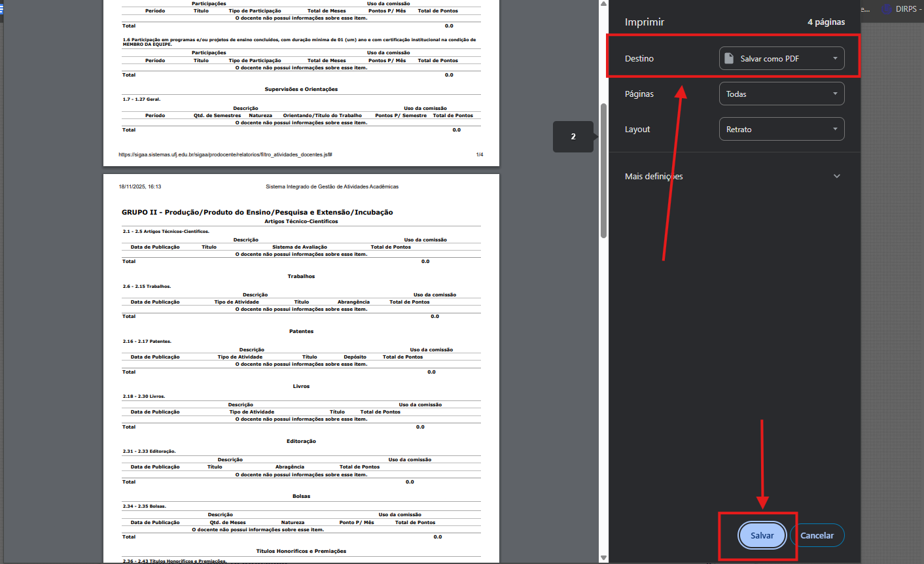
Task: Click the sigaa.sistemas.ufj.edu.br URL in the page footer
Action: tap(225, 154)
